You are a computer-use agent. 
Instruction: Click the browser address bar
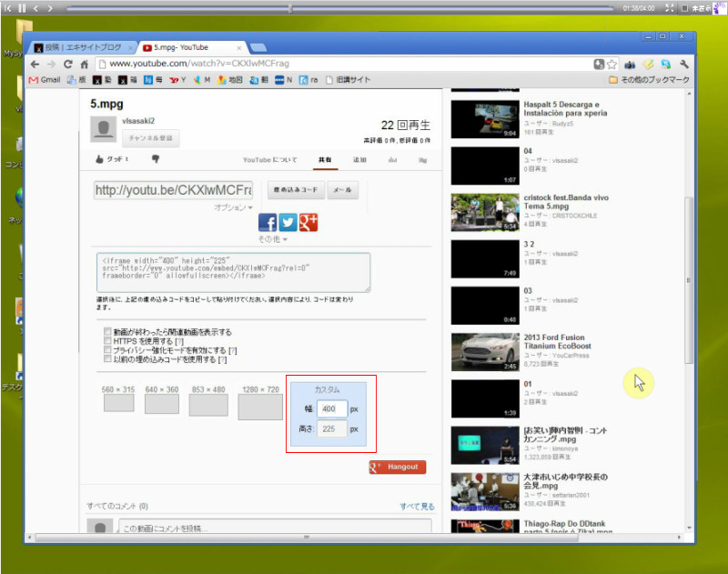[x=346, y=64]
